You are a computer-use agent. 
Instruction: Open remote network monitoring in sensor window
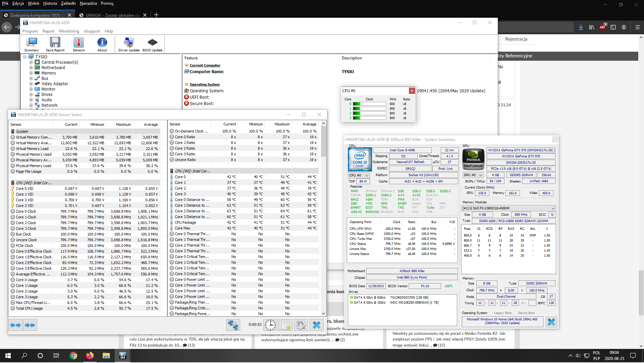click(233, 325)
